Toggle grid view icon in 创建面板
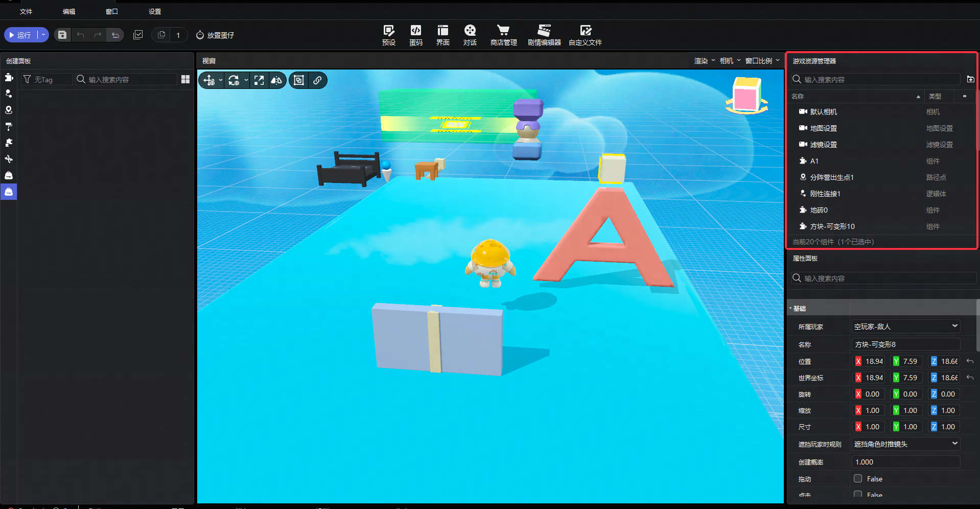980x509 pixels. (185, 79)
